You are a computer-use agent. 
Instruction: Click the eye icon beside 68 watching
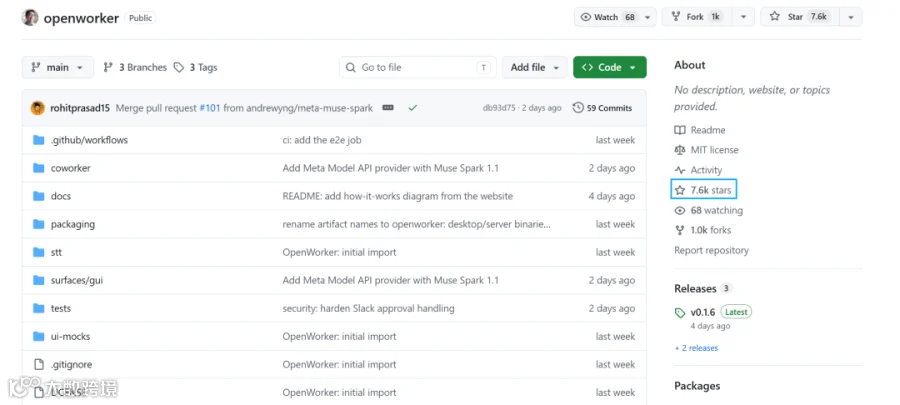click(680, 211)
